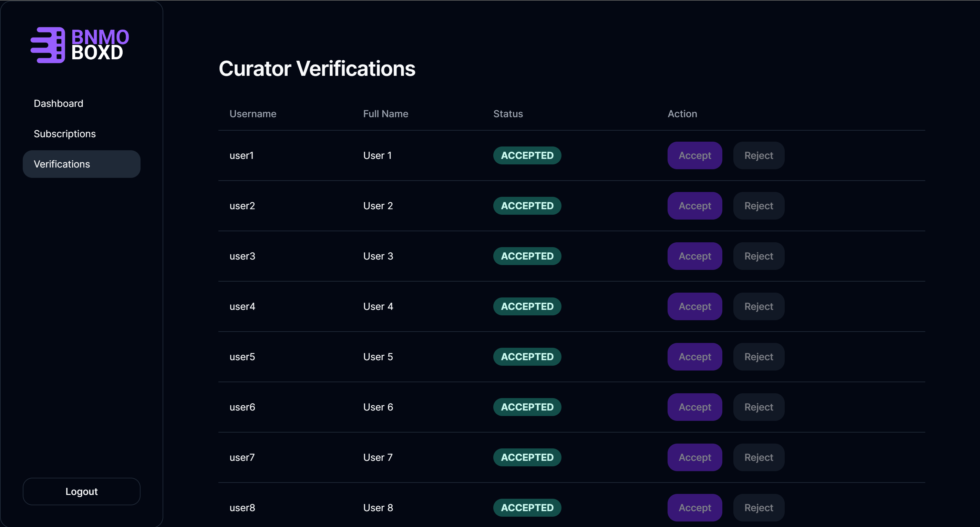Accept verification for user2
This screenshot has height=527, width=980.
tap(695, 206)
